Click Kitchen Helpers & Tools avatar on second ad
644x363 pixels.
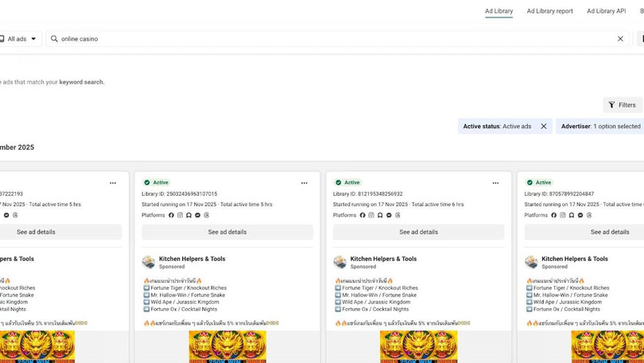click(x=149, y=262)
